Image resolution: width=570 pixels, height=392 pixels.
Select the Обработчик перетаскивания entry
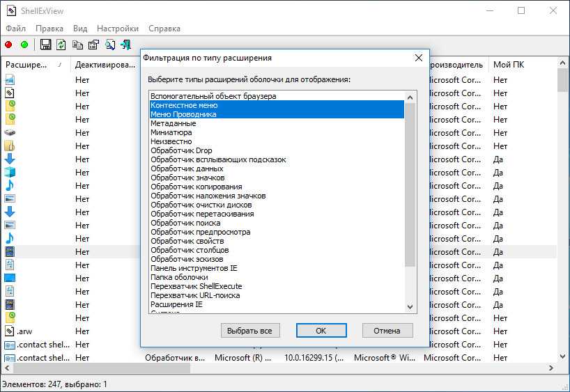tap(277, 214)
